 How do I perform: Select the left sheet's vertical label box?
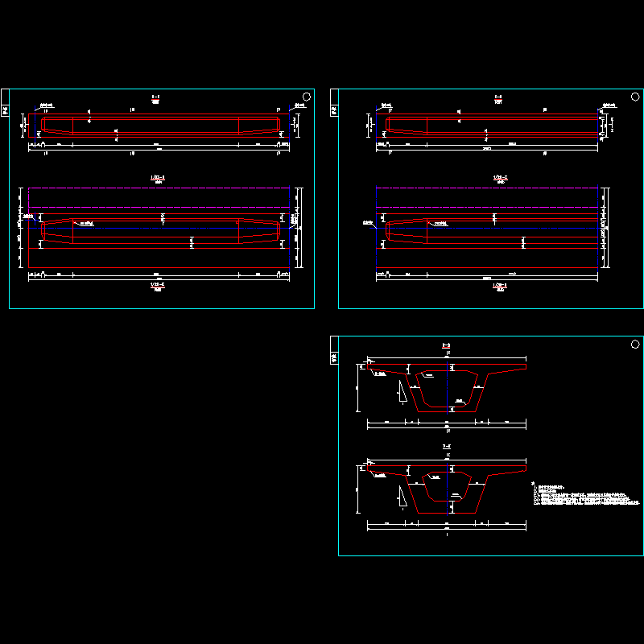point(5,103)
